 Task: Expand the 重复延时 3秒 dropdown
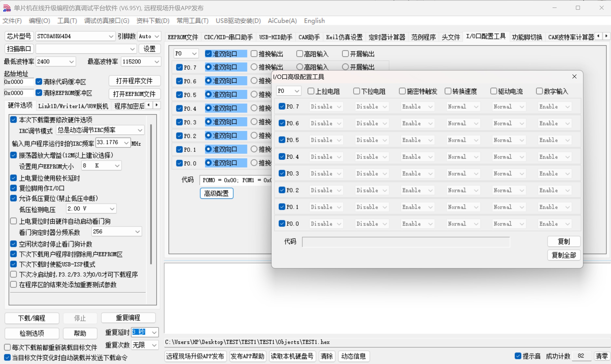154,332
